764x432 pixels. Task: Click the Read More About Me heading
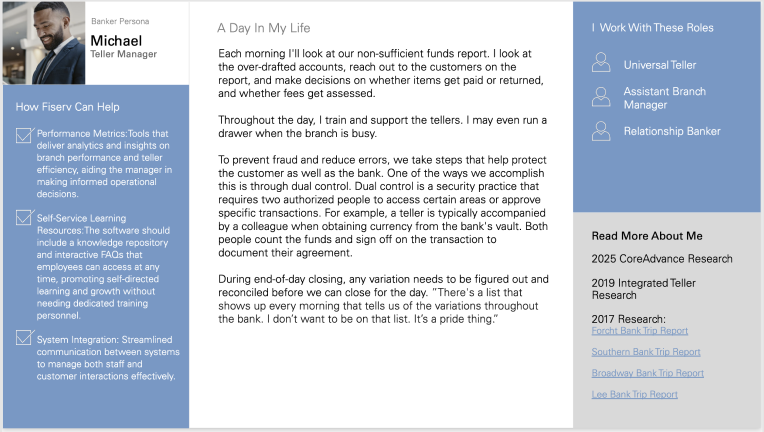(647, 236)
